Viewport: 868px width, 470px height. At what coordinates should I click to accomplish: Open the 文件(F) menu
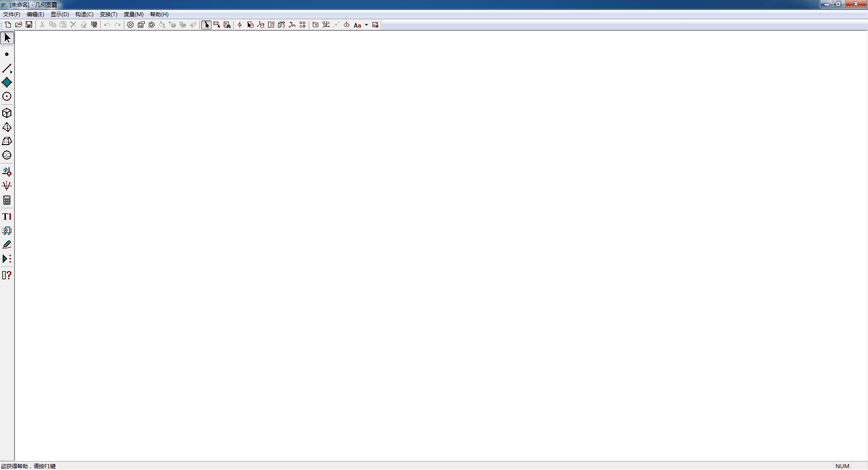(x=12, y=14)
